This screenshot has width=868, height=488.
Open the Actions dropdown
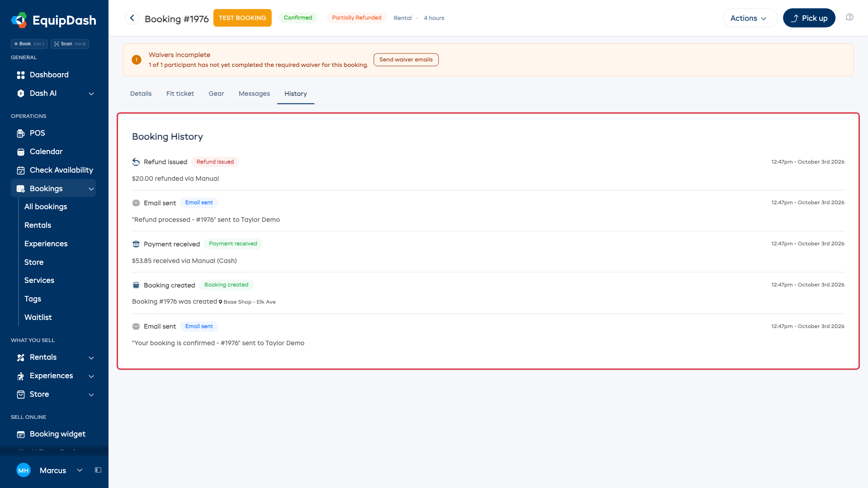750,18
